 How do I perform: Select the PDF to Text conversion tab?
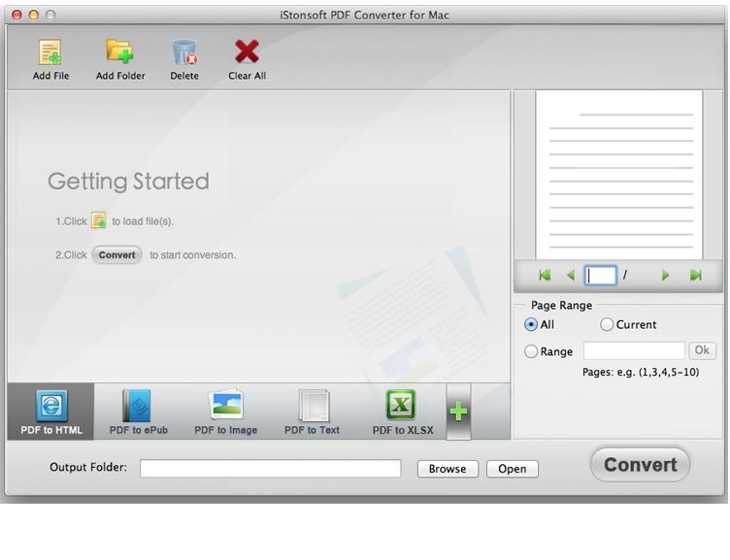312,412
